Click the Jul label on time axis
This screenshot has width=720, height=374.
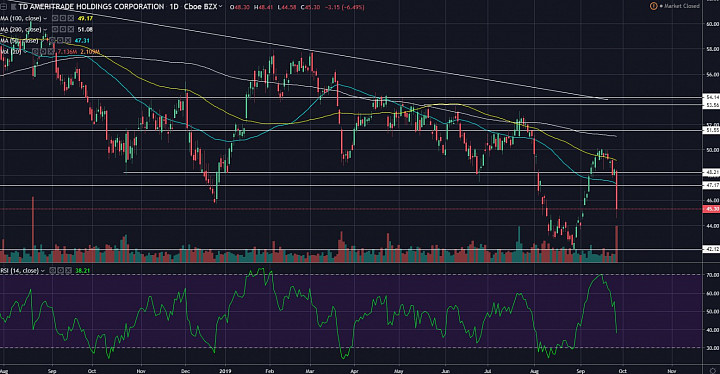pos(488,370)
